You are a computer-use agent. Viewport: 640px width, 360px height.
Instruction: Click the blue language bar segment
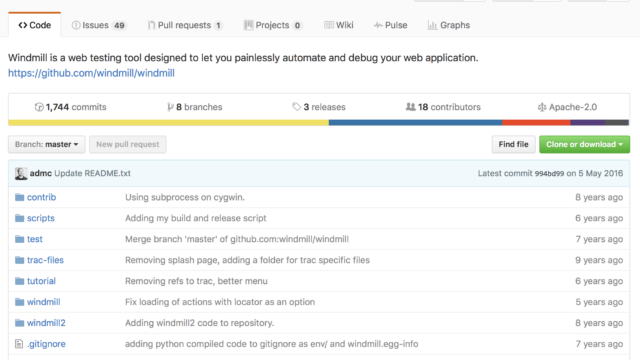pyautogui.click(x=416, y=122)
